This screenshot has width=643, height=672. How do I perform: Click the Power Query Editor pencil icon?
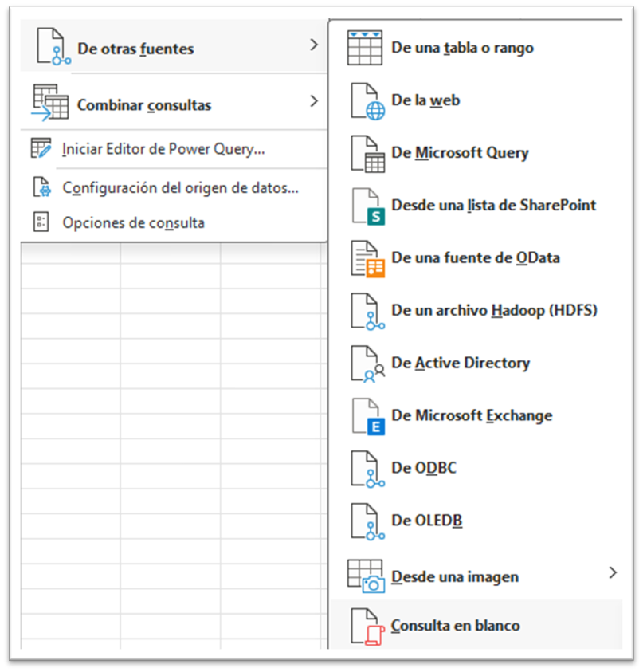(41, 148)
